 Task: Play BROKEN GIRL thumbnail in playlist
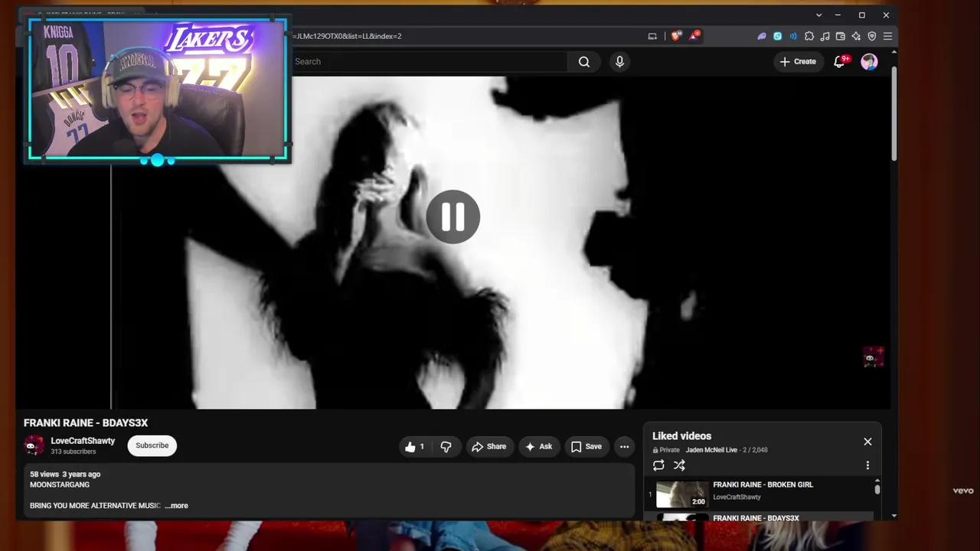click(682, 494)
